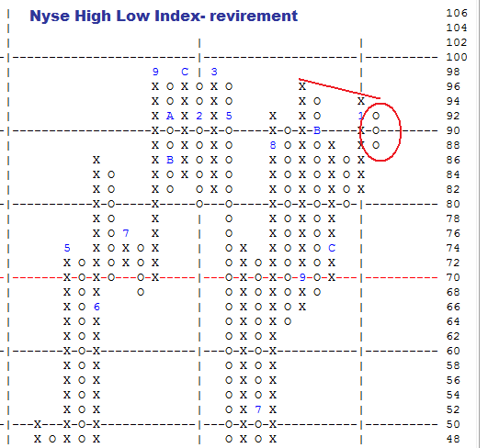Viewport: 488px width, 448px height.
Task: Click the 82 scale value
Action: [x=453, y=189]
